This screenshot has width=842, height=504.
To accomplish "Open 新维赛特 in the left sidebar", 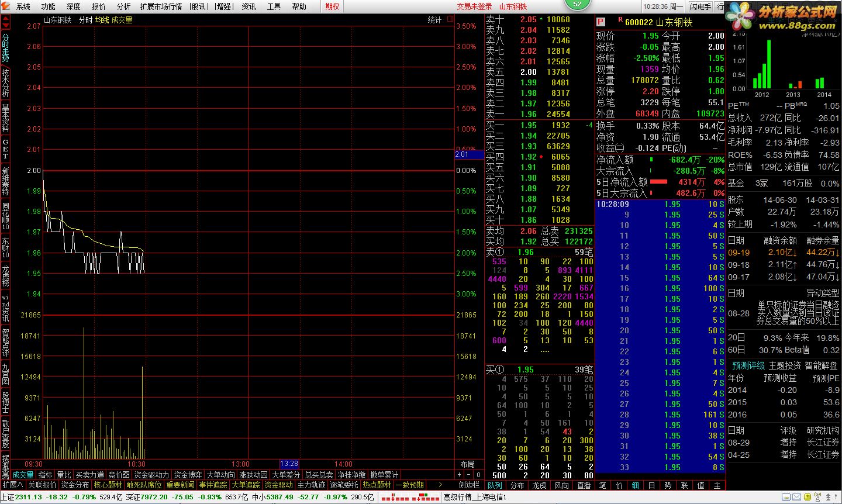I will 5,181.
